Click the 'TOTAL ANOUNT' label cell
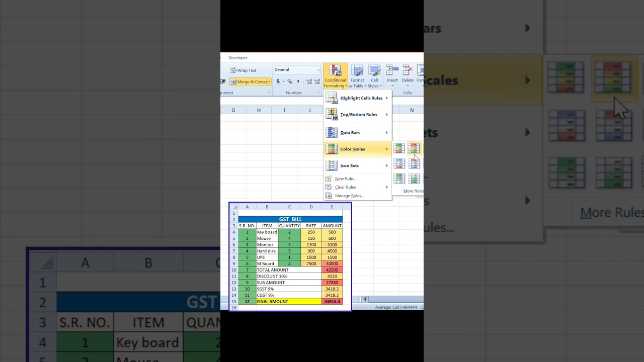This screenshot has height=362, width=644. [289, 270]
